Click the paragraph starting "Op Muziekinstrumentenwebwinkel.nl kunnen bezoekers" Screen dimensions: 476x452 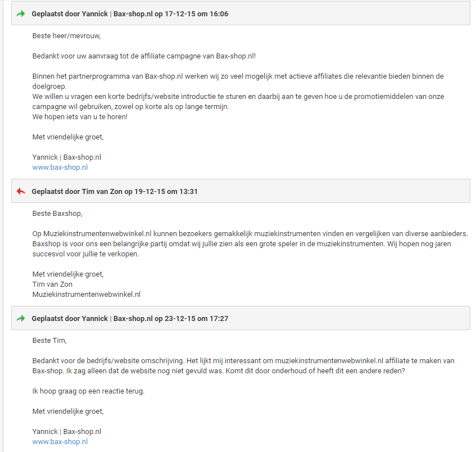[x=250, y=243]
